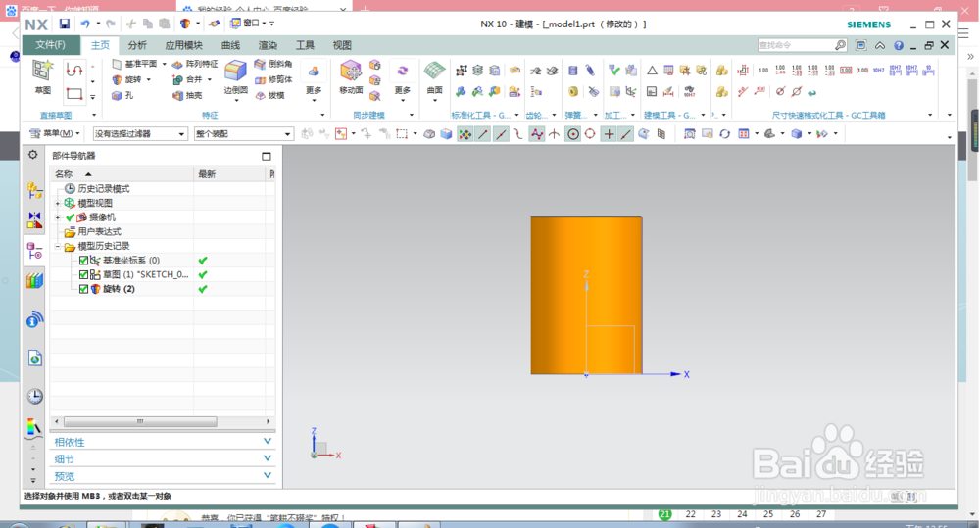The image size is (980, 528).
Task: Open the HD3D Tools sidebar tab
Action: [34, 320]
